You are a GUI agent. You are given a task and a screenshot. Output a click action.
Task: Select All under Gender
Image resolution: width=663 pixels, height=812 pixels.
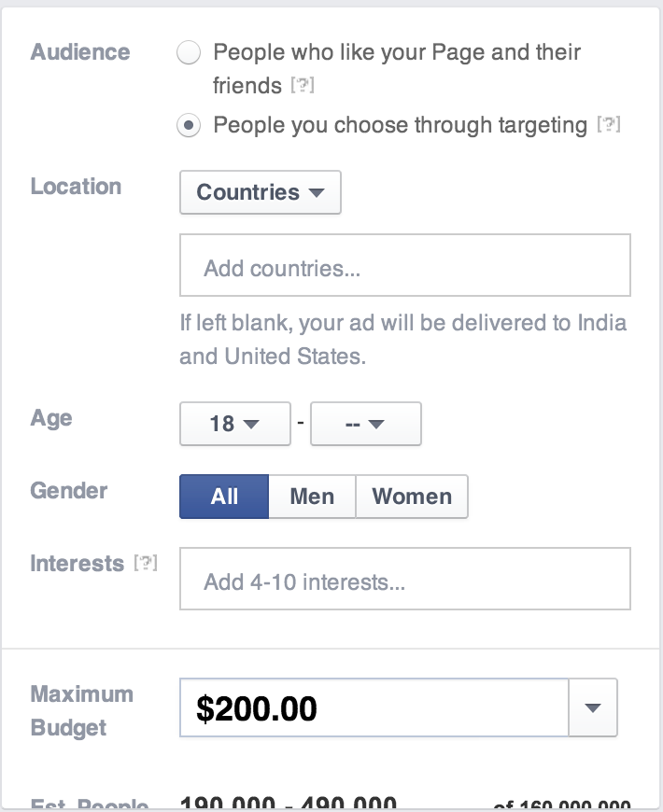coord(223,497)
